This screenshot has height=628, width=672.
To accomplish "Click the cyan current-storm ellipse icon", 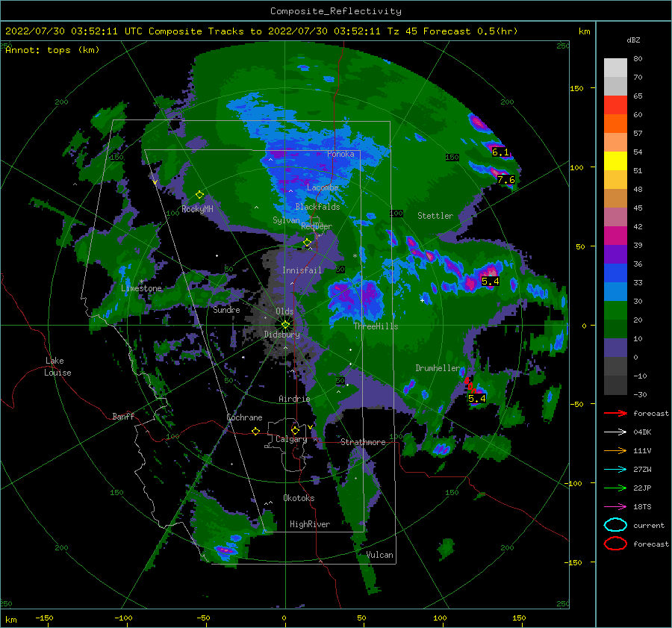I will click(615, 525).
